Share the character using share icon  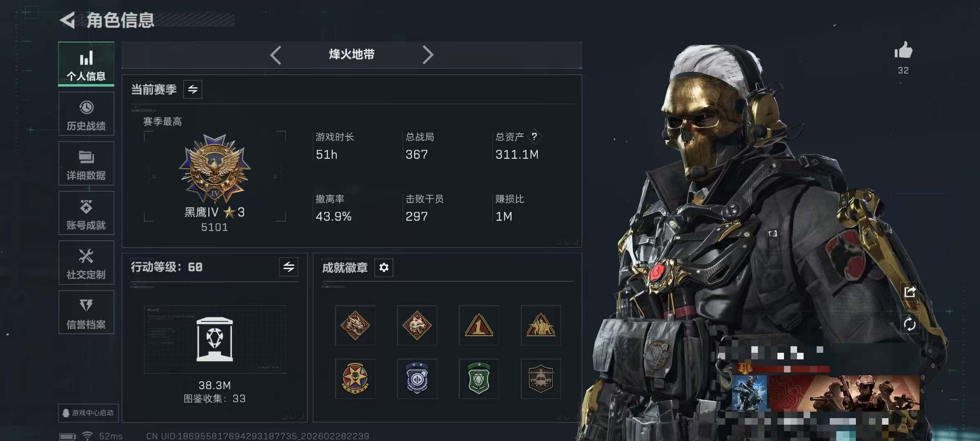(910, 292)
